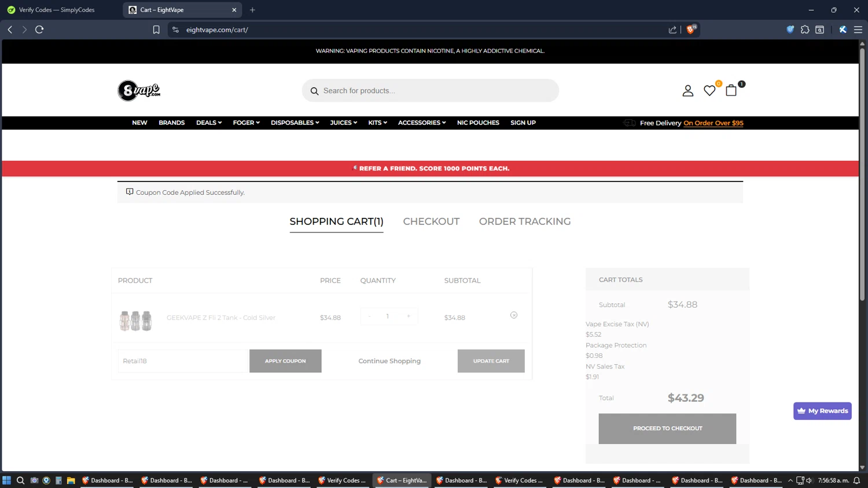868x488 pixels.
Task: Bookmark this page using bookmark icon
Action: 156,29
